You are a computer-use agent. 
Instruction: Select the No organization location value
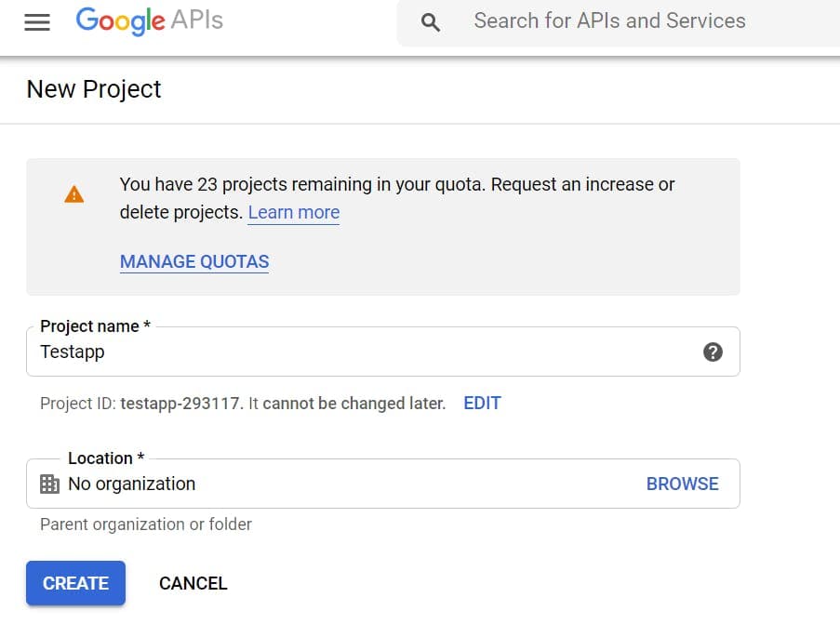131,484
